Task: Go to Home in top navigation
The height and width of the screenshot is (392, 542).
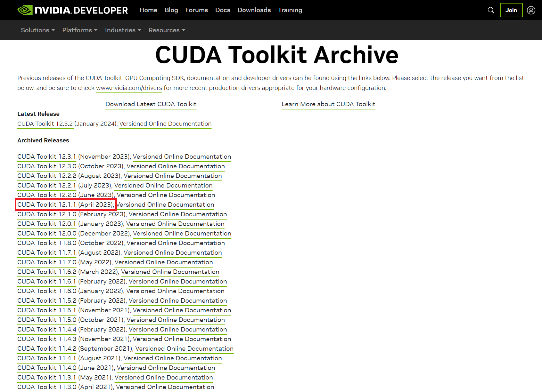Action: tap(148, 10)
